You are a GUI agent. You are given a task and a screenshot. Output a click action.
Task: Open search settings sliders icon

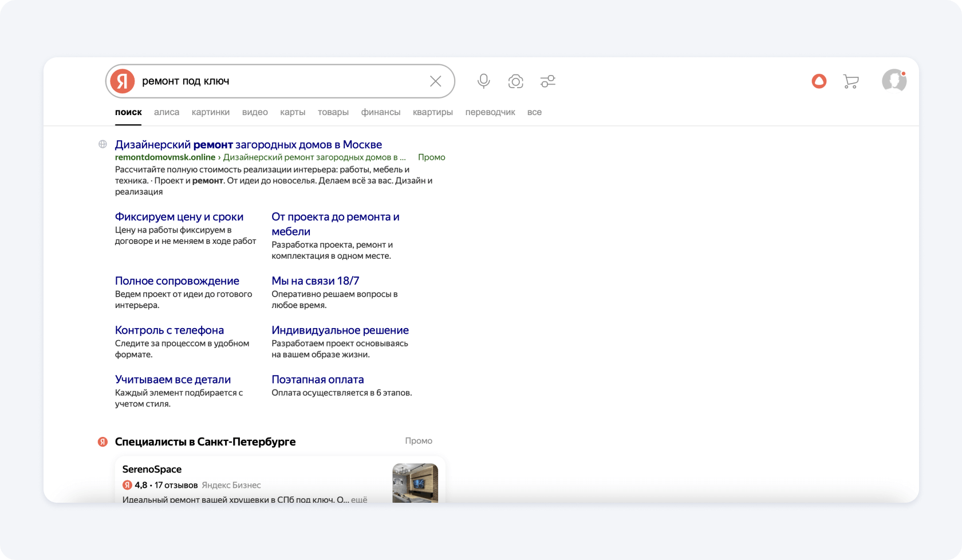548,81
